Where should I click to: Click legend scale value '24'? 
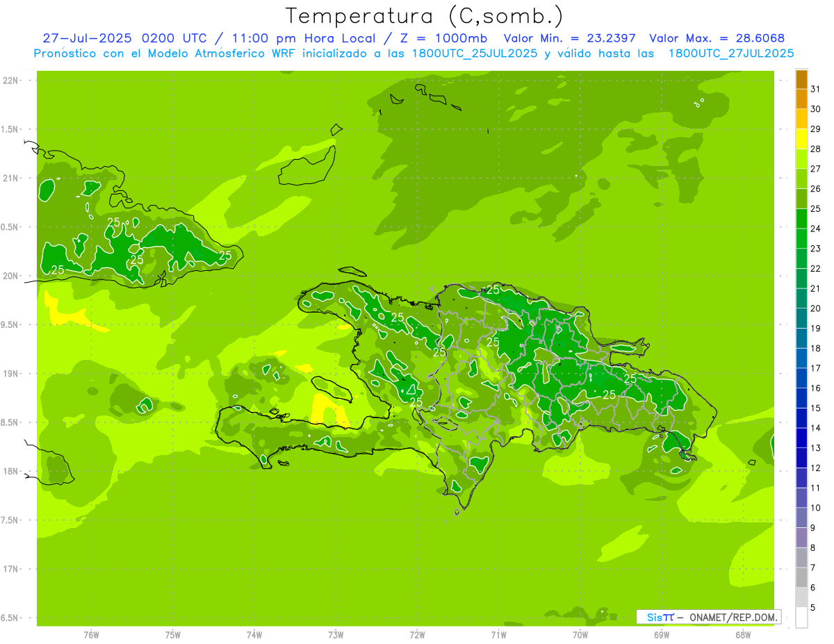coord(815,229)
